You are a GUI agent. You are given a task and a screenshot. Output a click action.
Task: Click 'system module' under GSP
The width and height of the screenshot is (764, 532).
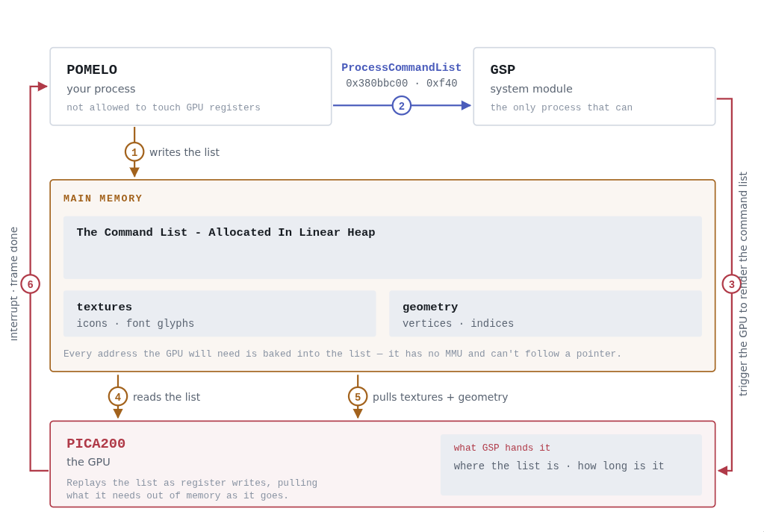coord(531,89)
